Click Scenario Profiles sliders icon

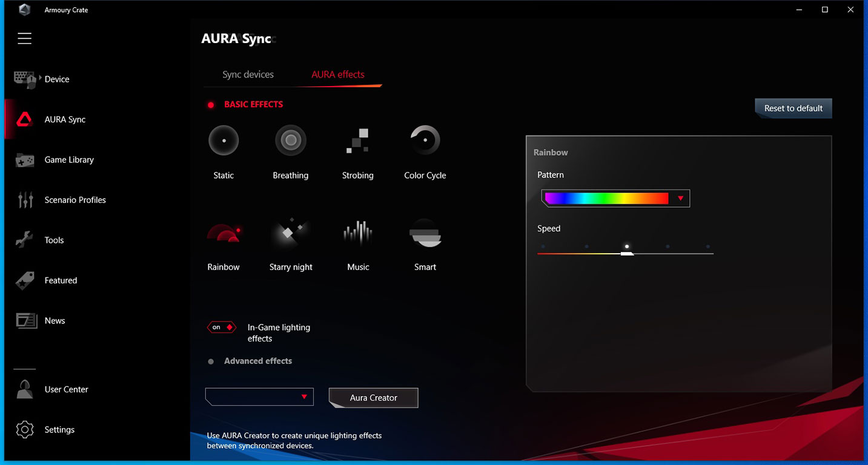(25, 200)
